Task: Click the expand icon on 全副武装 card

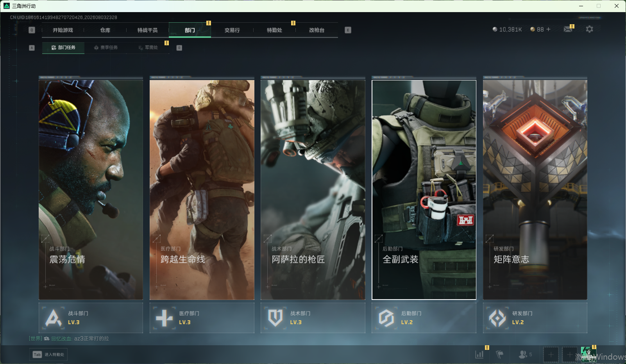Action: [x=378, y=238]
